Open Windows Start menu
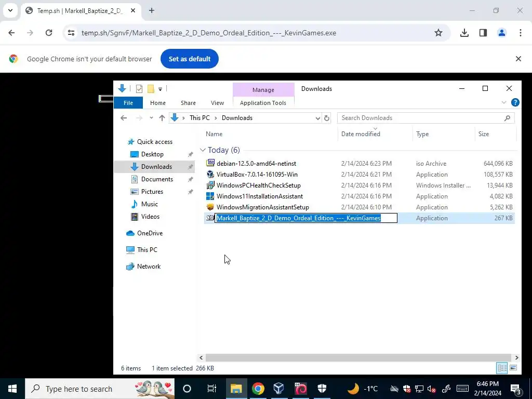The image size is (532, 399). tap(12, 389)
